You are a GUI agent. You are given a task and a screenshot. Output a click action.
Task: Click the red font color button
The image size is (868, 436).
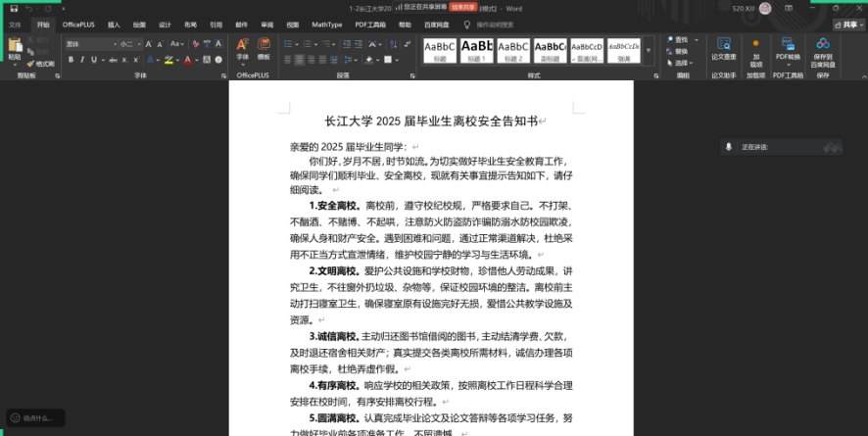(x=186, y=61)
